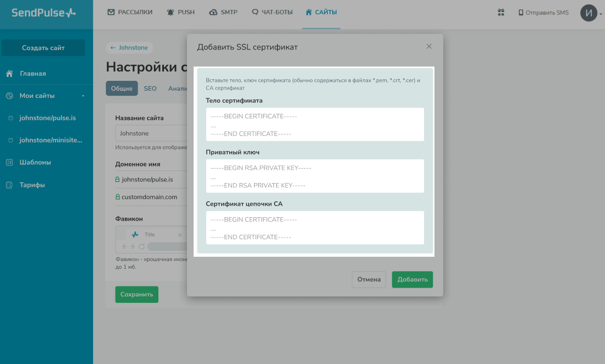This screenshot has height=364, width=605.
Task: Click the Сертификат цепочки CA field
Action: click(315, 228)
